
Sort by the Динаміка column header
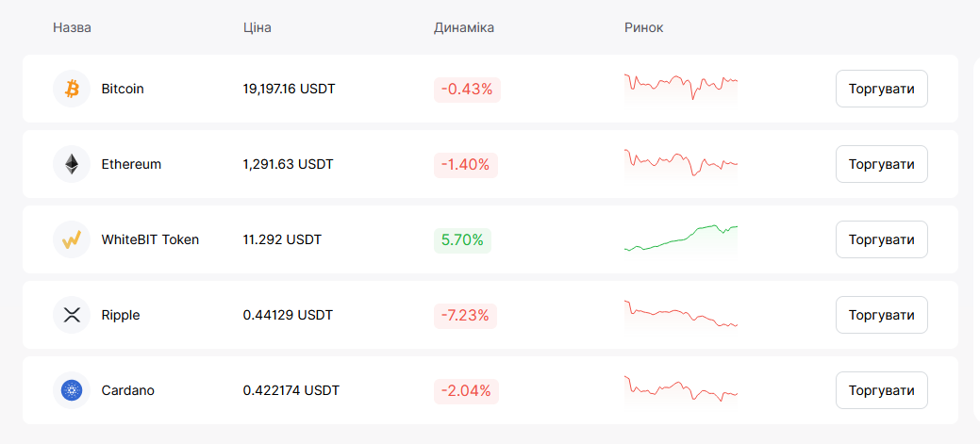tap(464, 27)
